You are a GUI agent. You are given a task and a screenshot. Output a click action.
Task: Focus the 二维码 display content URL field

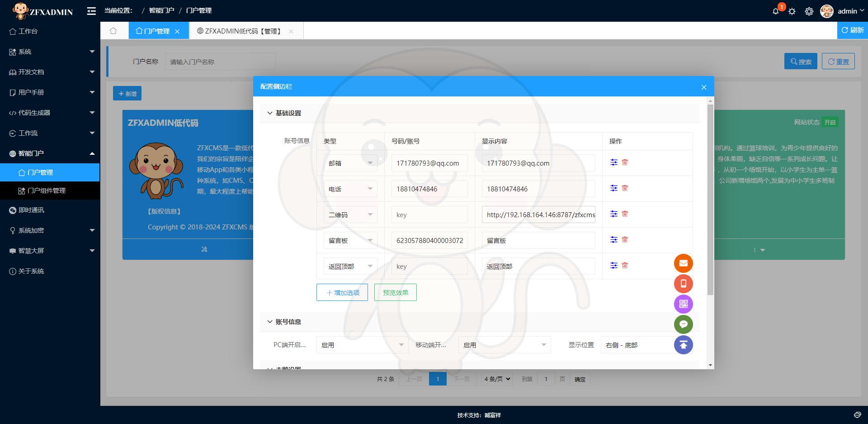pyautogui.click(x=538, y=214)
